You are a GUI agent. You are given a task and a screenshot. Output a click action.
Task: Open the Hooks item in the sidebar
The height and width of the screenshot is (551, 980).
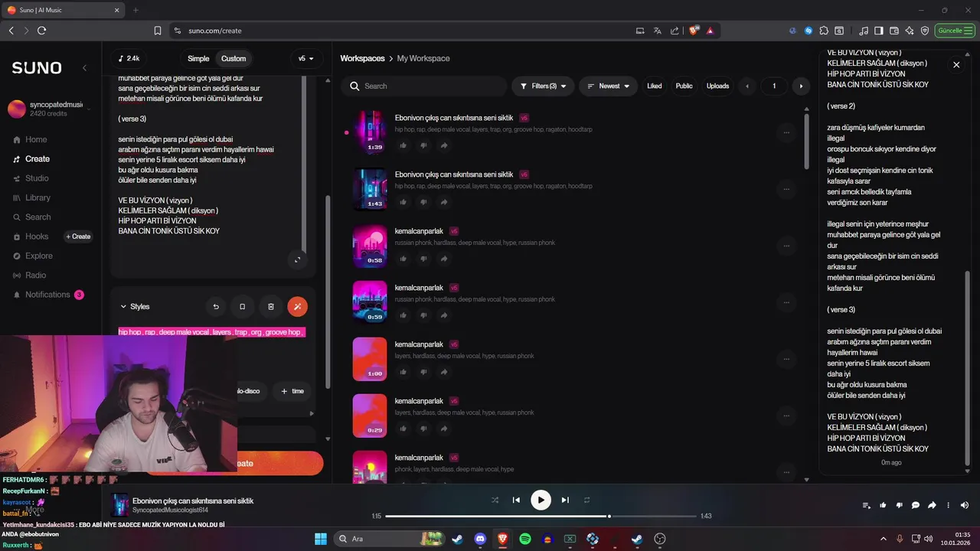(x=31, y=236)
